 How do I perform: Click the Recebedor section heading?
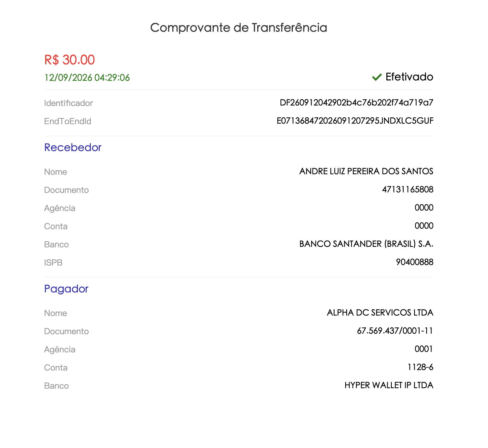[73, 147]
